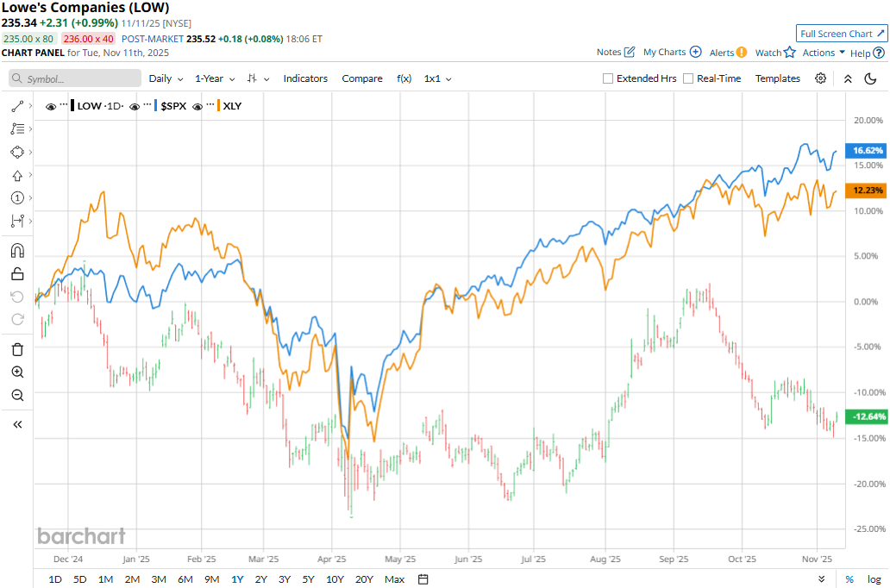Select the 20Y time range

(x=364, y=579)
